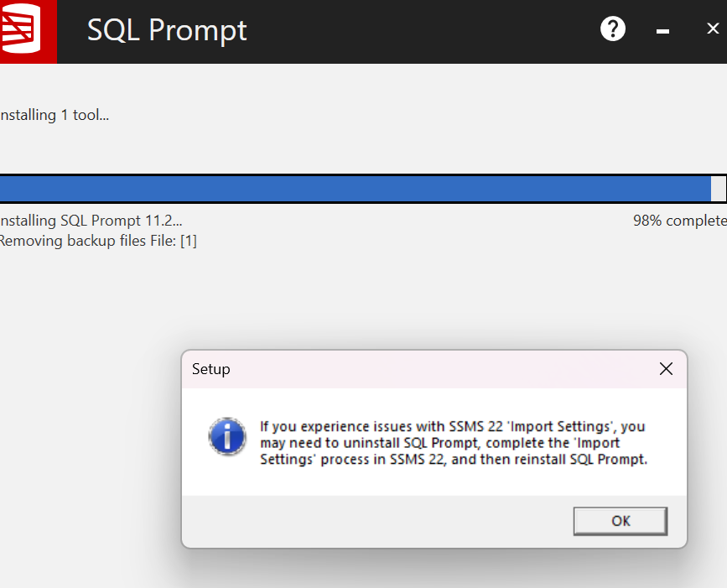Screen dimensions: 727x588
Task: Click the empty Setup dialog title bar area
Action: pos(436,369)
